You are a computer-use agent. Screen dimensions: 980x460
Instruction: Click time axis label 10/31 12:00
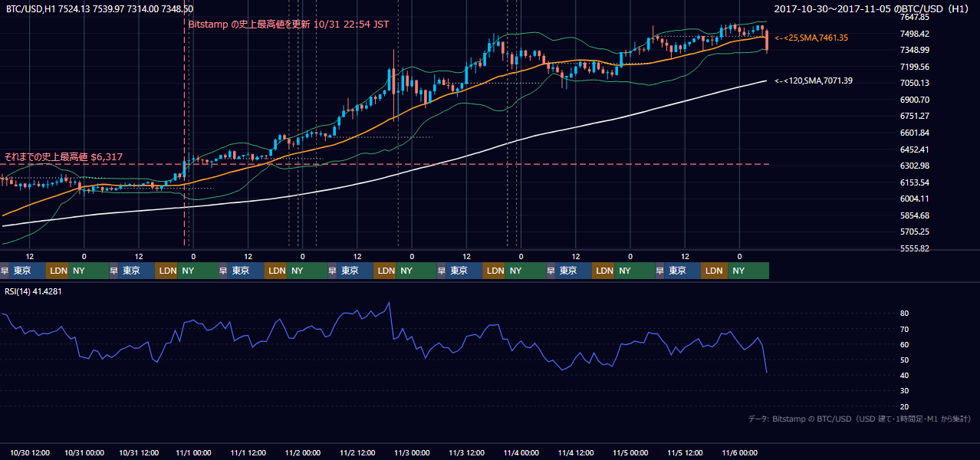point(140,453)
